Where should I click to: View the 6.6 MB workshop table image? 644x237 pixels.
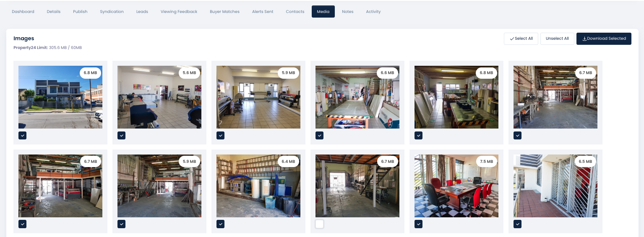[x=357, y=97]
